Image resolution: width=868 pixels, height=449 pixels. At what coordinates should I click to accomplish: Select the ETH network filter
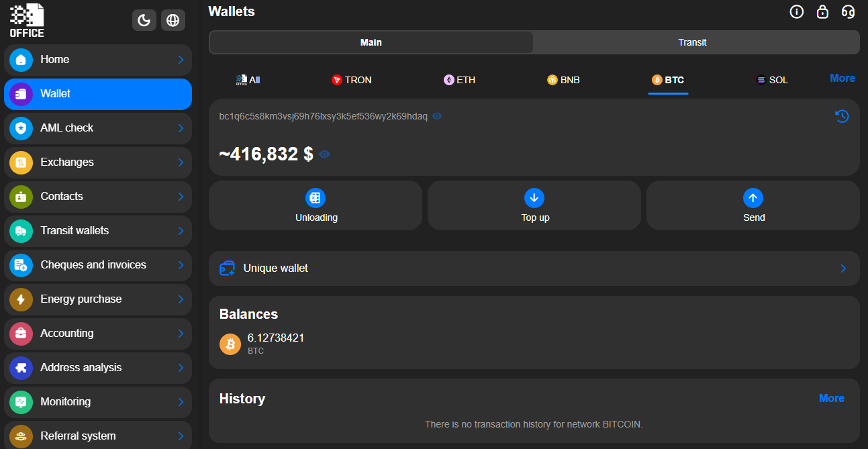(x=459, y=79)
